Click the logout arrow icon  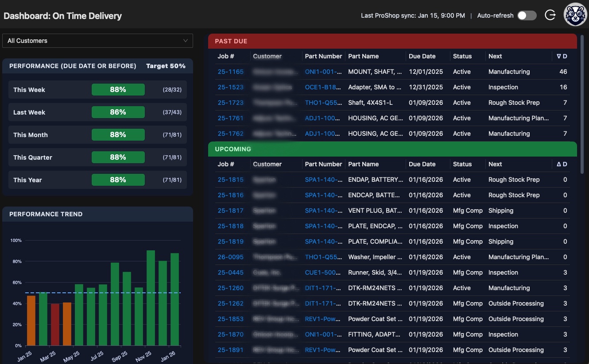tap(550, 15)
